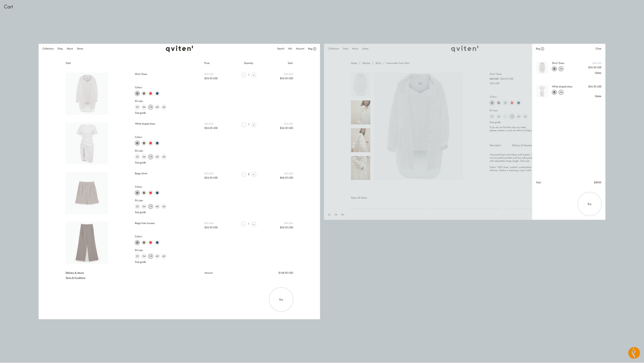Switch language to Ru on product page
This screenshot has height=363, width=644.
click(x=342, y=215)
